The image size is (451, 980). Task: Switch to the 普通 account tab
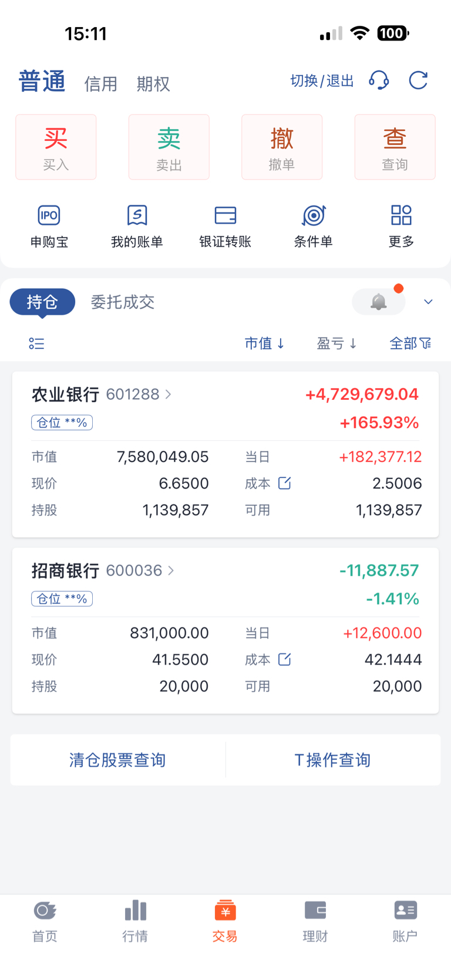point(42,82)
